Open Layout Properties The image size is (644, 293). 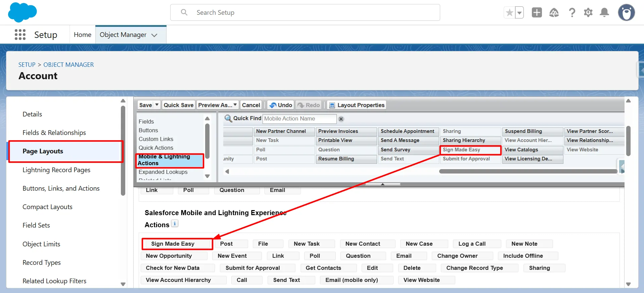(x=357, y=105)
